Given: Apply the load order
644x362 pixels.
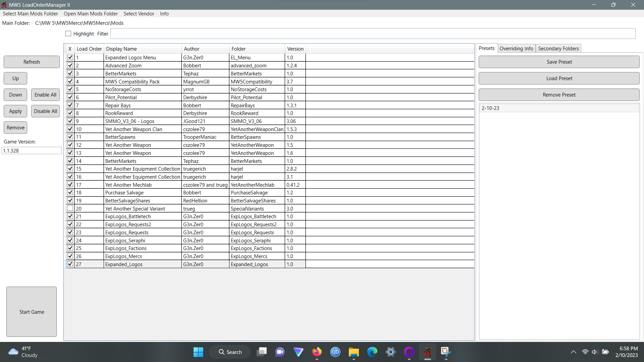Looking at the screenshot, I should pos(15,111).
